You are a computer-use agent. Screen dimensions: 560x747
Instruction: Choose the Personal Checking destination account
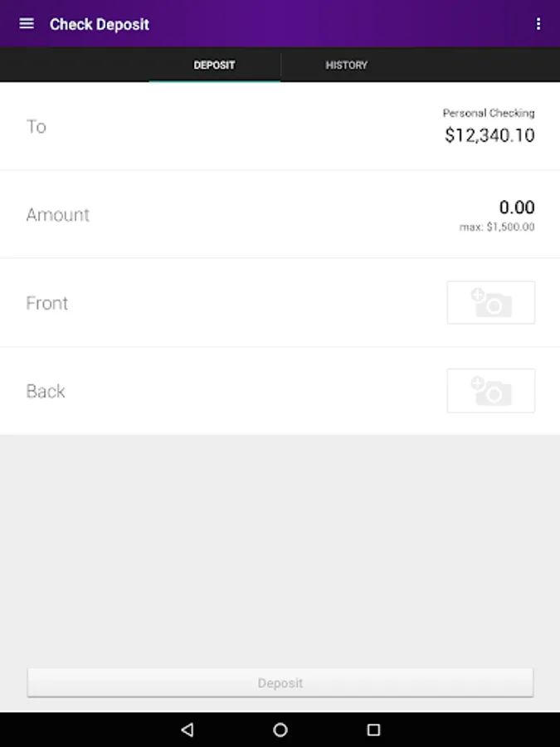tap(489, 113)
